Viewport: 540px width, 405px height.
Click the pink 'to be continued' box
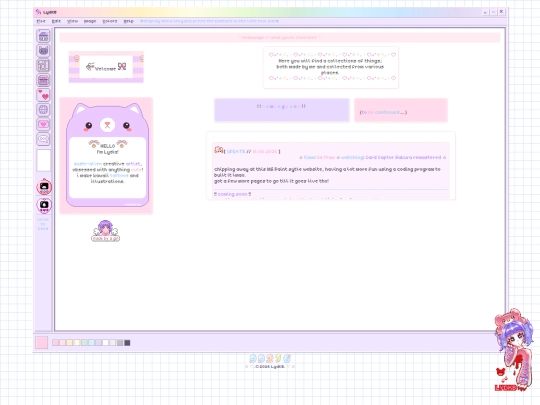(401, 110)
